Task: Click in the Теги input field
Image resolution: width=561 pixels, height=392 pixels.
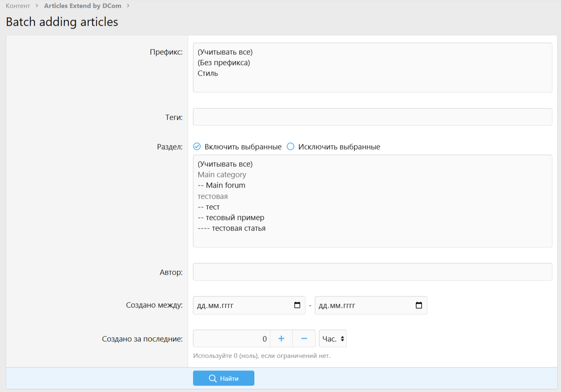Action: tap(372, 117)
